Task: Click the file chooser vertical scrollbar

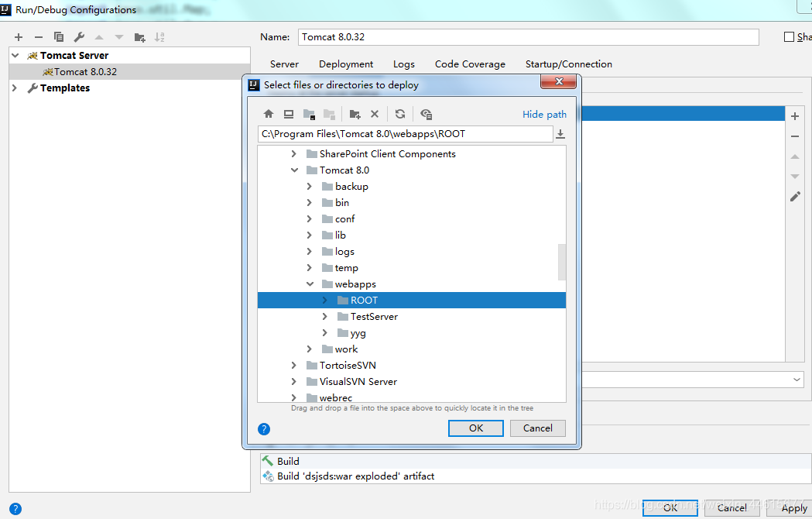Action: coord(562,262)
